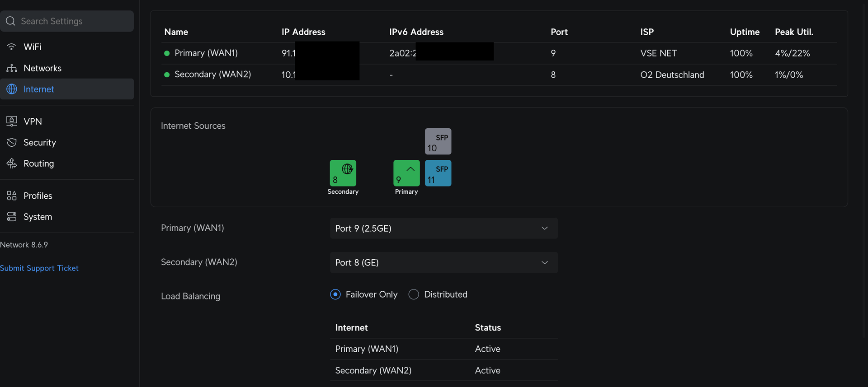Select port 9 Primary port icon
Viewport: 868px width, 387px height.
pos(406,173)
